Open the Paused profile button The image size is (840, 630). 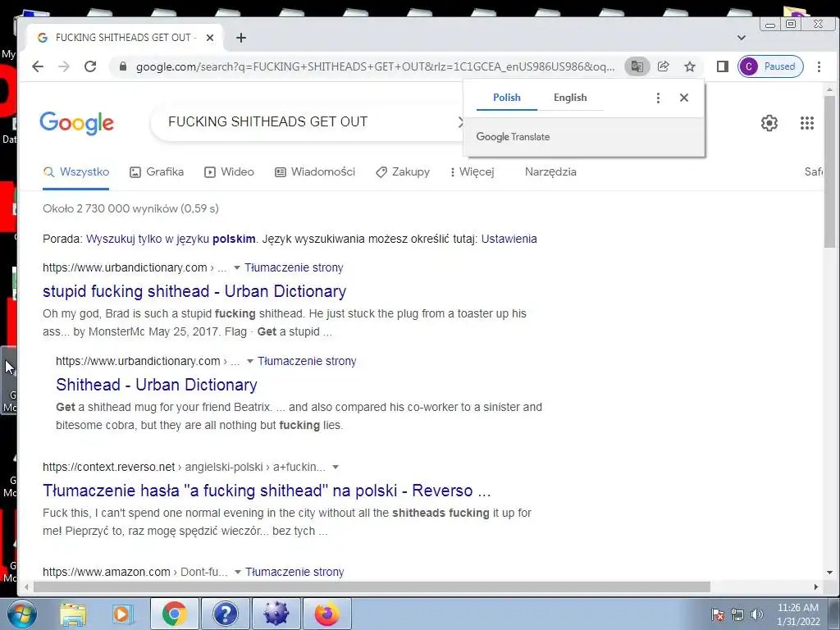tap(770, 66)
